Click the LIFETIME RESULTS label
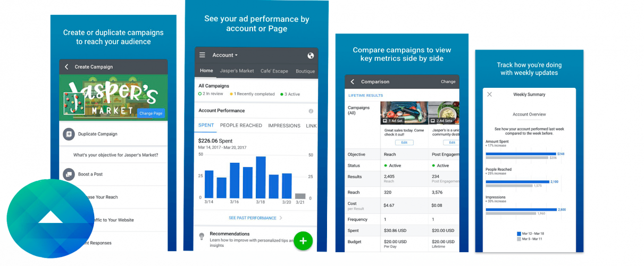Image resolution: width=644 pixels, height=266 pixels. [x=366, y=96]
